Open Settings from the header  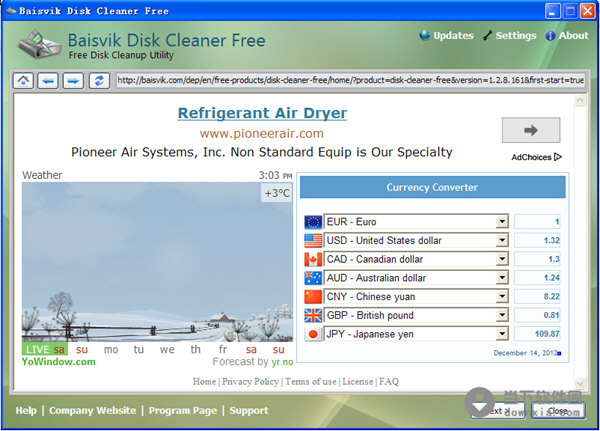pos(510,36)
